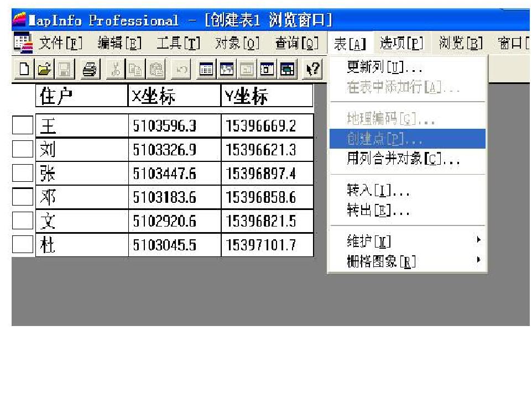Open the 工具[T] menu
Viewport: 532px width, 394px height.
pyautogui.click(x=178, y=43)
